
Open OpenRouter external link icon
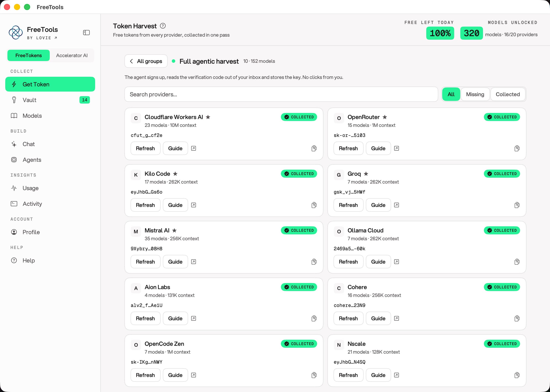coord(397,148)
